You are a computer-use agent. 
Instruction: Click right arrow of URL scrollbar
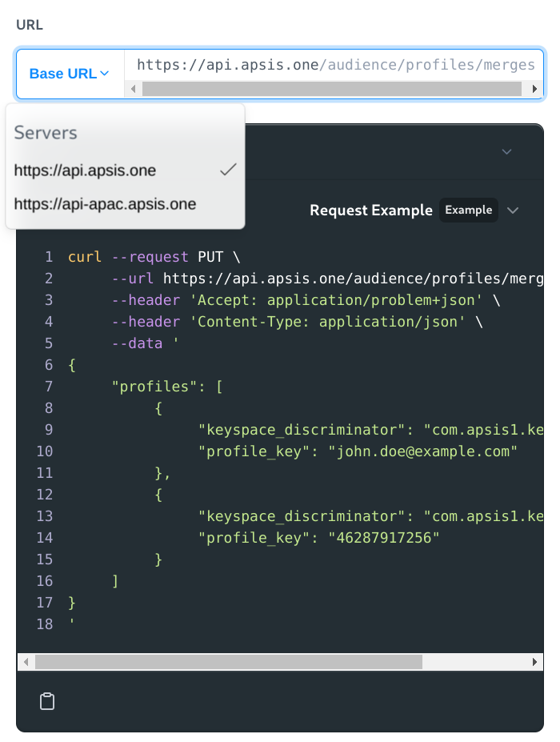pos(534,89)
